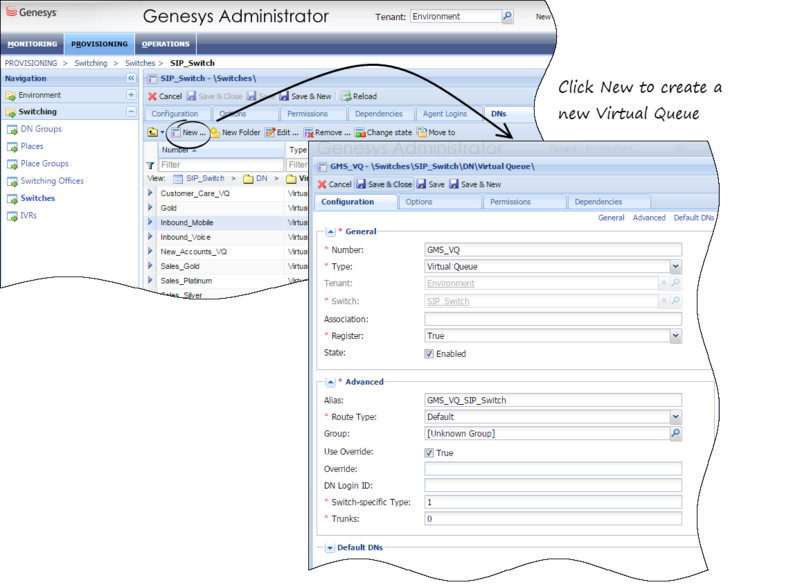Viewport: 800px width, 587px height.
Task: Open the Register dropdown showing True
Action: 676,336
